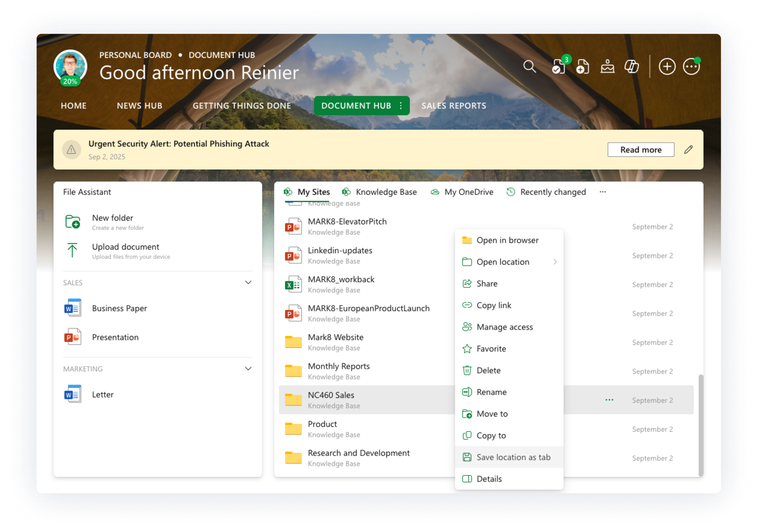The width and height of the screenshot is (757, 532).
Task: Click the search magnifier icon in header
Action: pos(529,67)
